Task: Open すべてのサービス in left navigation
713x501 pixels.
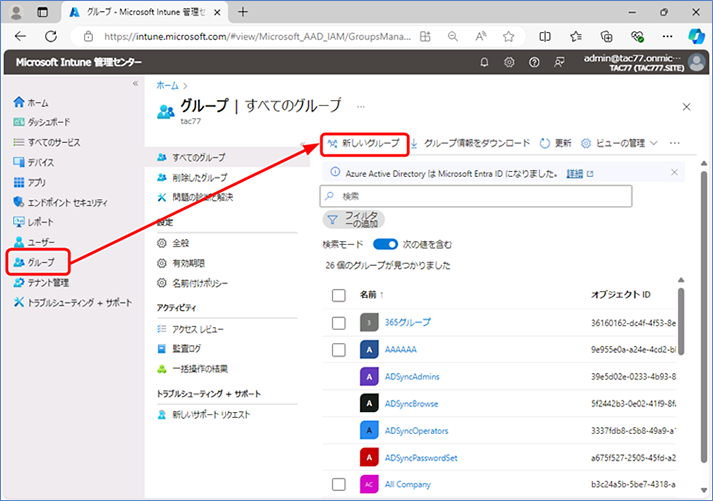Action: point(47,142)
